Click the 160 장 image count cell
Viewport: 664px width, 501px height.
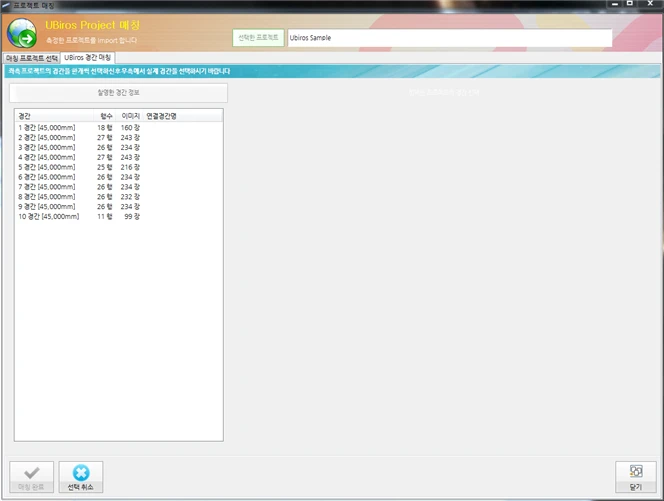point(130,127)
